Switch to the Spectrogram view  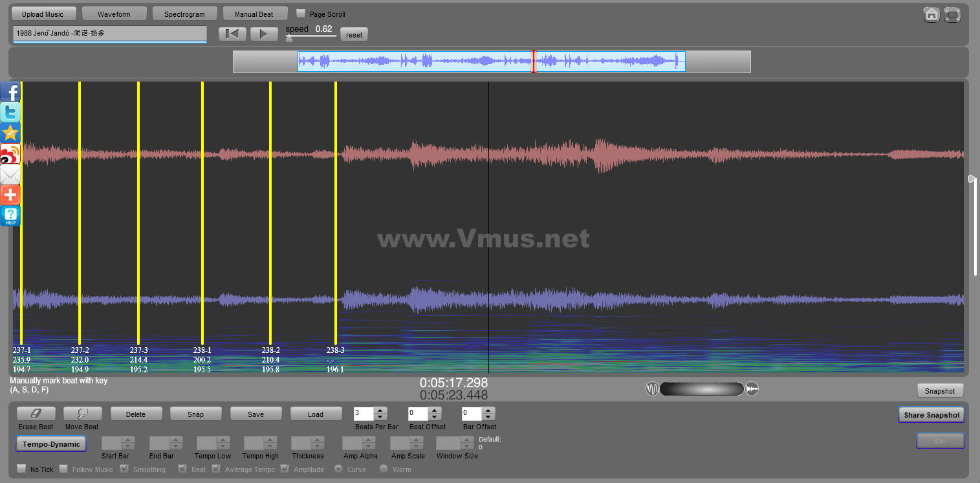coord(184,14)
